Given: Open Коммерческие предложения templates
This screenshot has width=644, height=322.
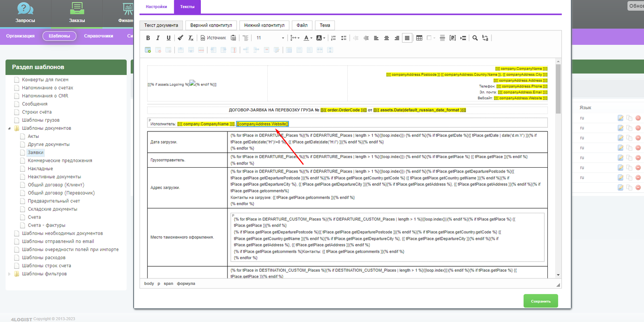Looking at the screenshot, I should pyautogui.click(x=60, y=160).
